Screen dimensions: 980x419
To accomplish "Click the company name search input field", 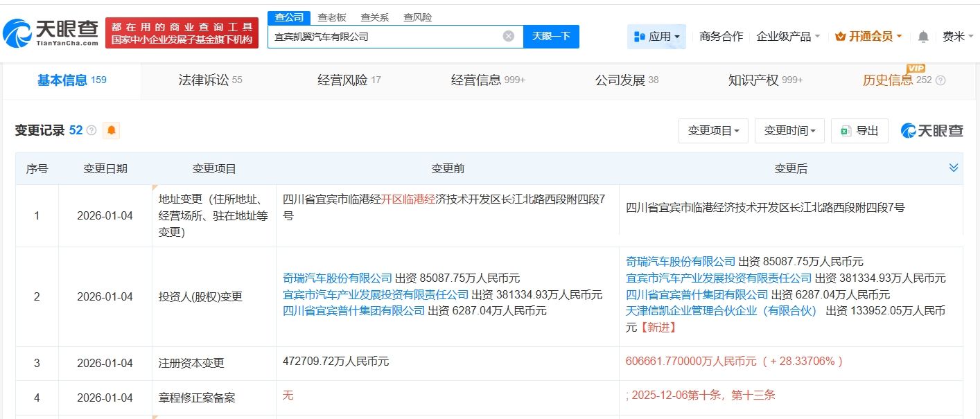I will (x=385, y=36).
